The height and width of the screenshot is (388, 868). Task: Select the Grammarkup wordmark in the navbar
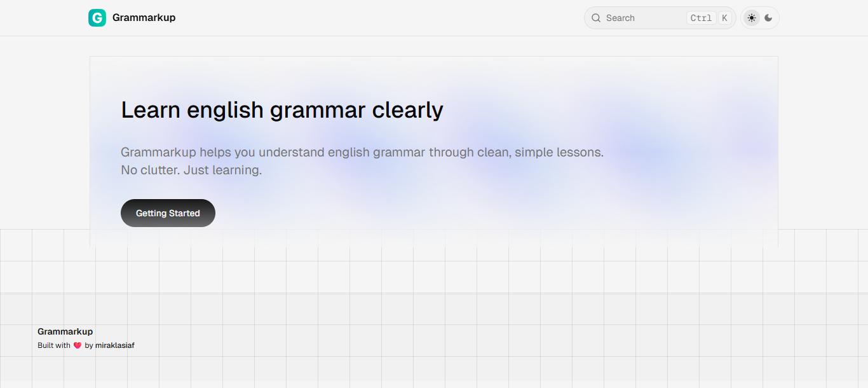144,17
